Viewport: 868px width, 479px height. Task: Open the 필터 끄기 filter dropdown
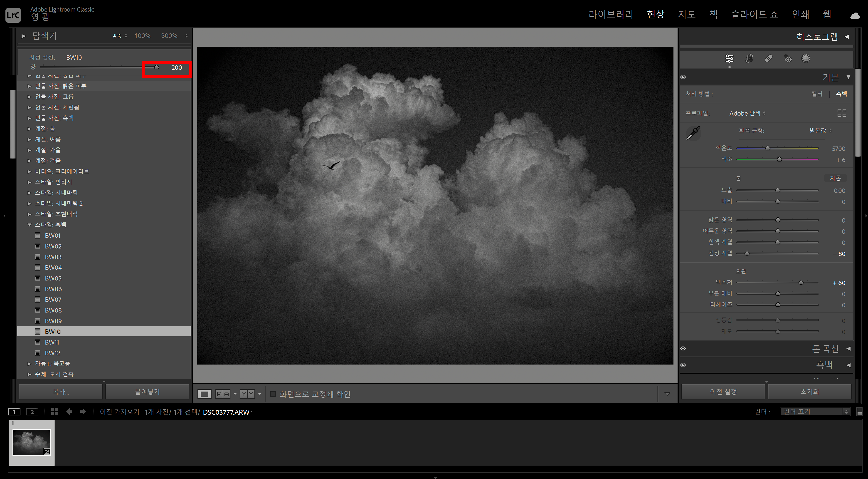[814, 412]
